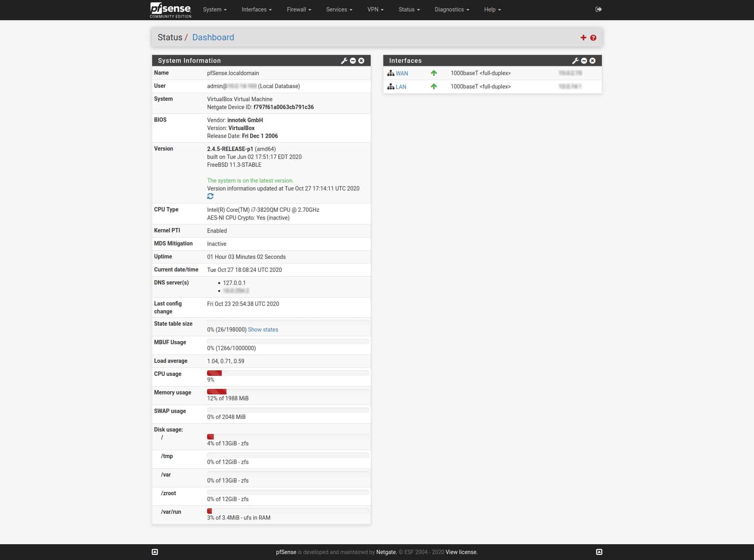Open the red help question icon

[x=593, y=38]
